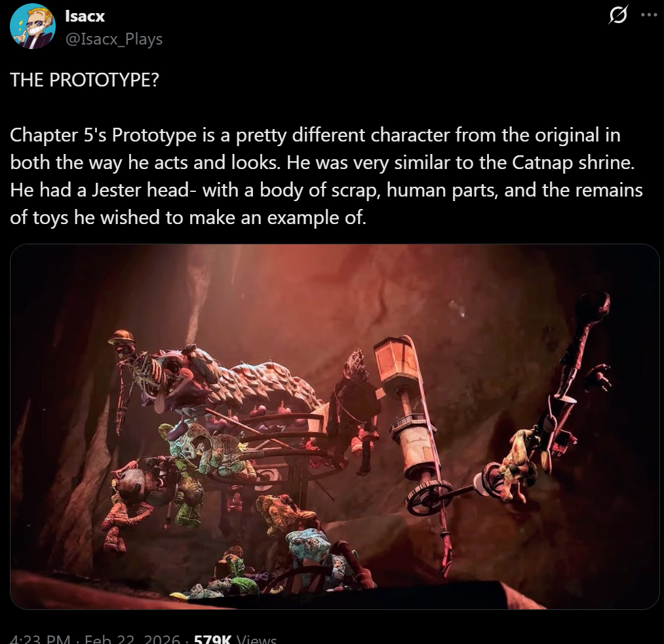Visit the @Isacx_Plays handle link
This screenshot has height=644, width=664.
pos(114,39)
